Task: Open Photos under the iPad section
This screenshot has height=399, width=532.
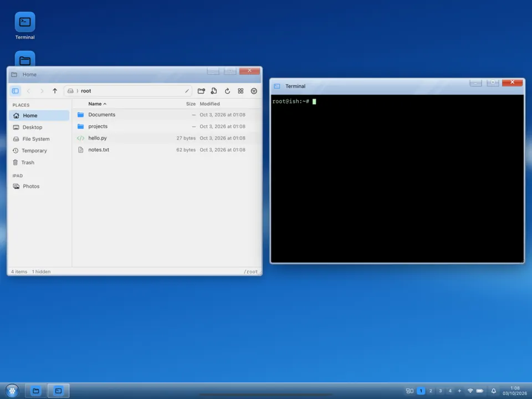Action: click(x=39, y=186)
